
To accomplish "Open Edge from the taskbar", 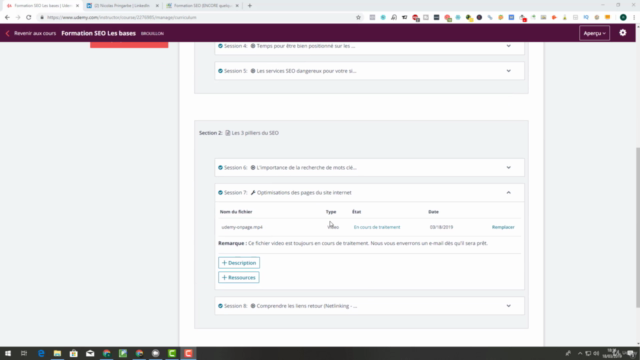I will 41,353.
